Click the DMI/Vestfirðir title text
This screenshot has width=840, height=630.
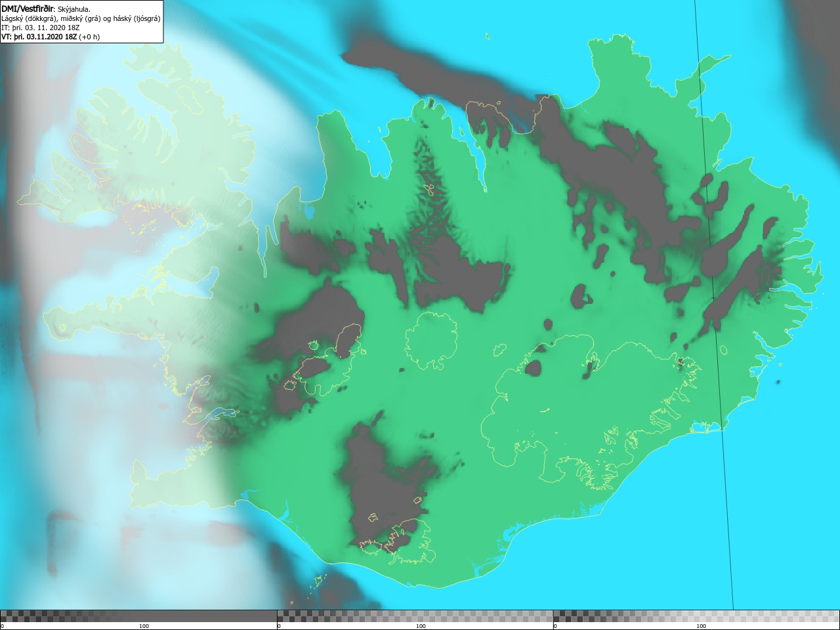(28, 9)
